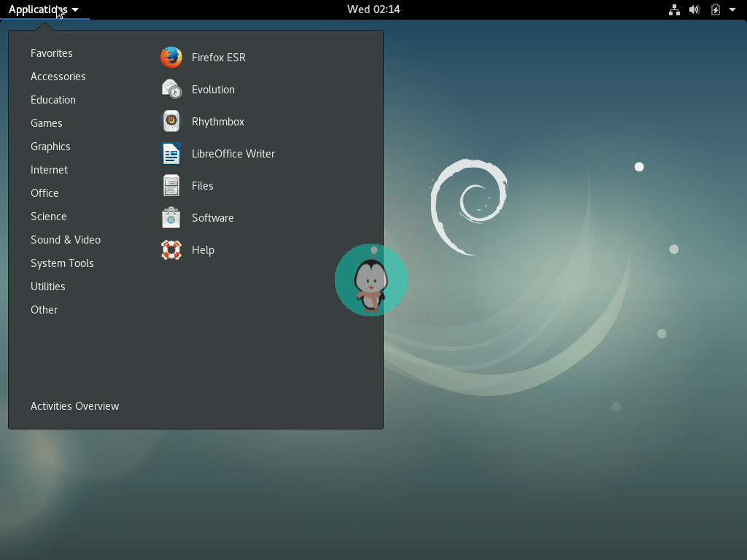Browse the Office category
This screenshot has width=747, height=560.
(44, 192)
